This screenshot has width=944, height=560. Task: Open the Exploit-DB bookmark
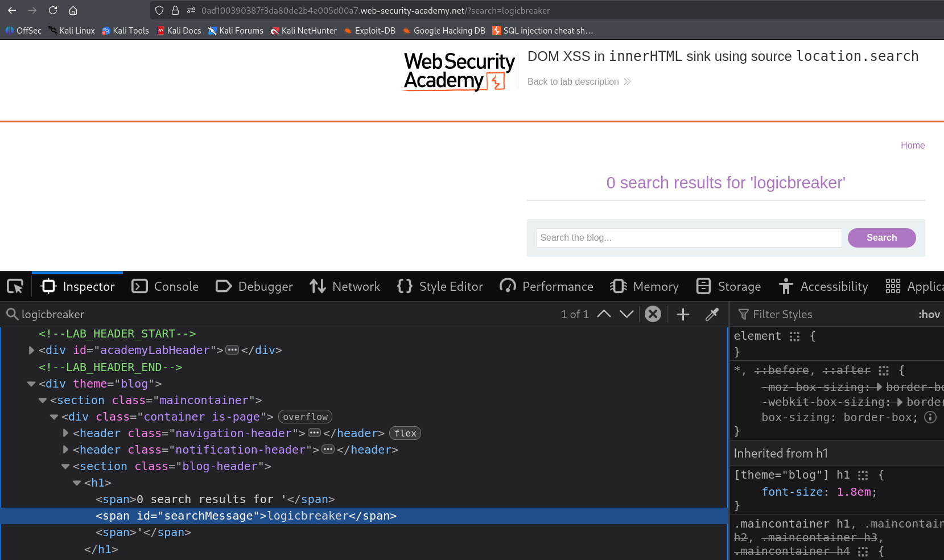(369, 31)
